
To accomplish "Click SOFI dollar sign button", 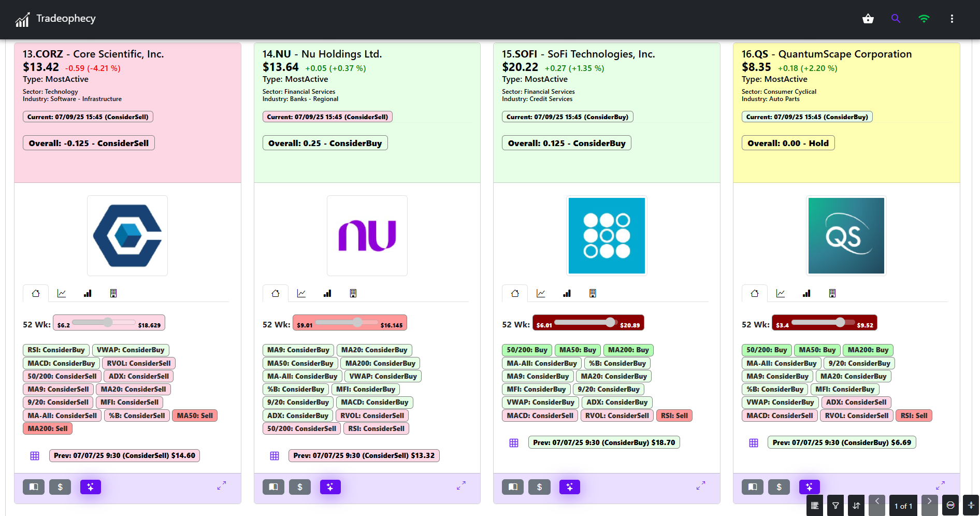I will pyautogui.click(x=539, y=487).
